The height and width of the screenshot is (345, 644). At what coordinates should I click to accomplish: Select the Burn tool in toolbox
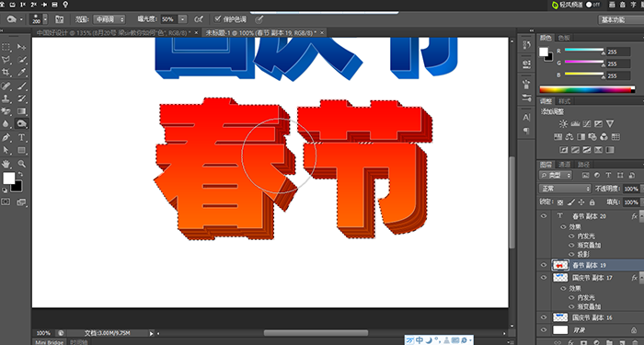[x=21, y=123]
